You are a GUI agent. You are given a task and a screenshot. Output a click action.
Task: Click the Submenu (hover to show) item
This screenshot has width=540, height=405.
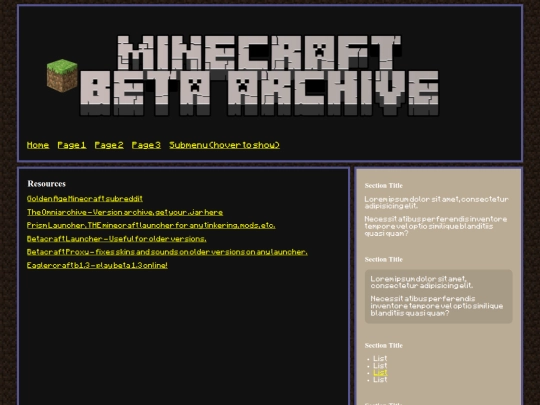coord(224,145)
